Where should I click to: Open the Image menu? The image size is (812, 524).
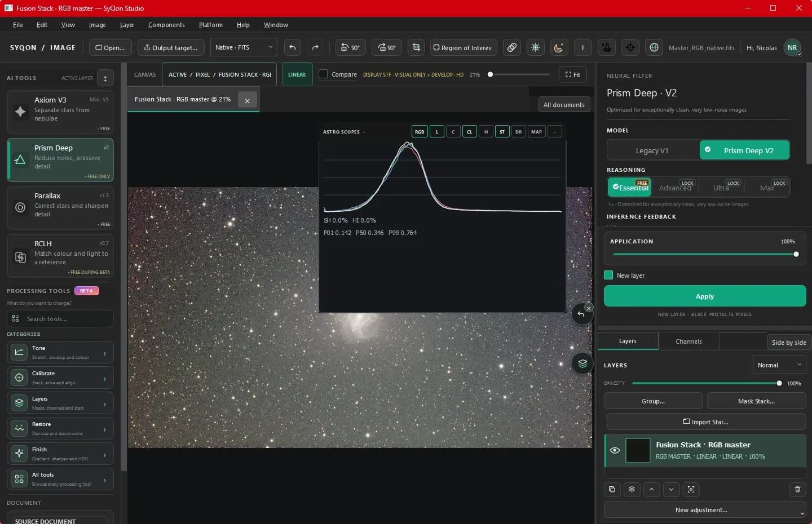coord(98,25)
